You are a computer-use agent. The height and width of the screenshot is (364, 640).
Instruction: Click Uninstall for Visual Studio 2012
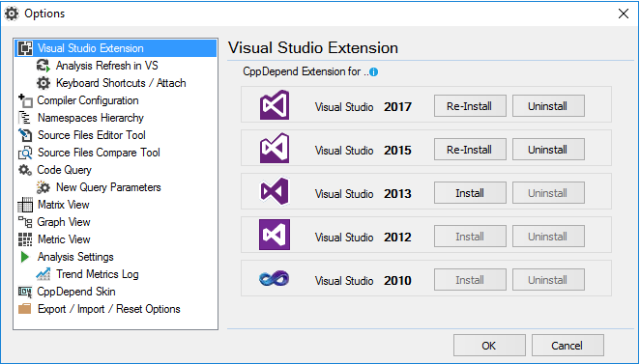click(548, 237)
